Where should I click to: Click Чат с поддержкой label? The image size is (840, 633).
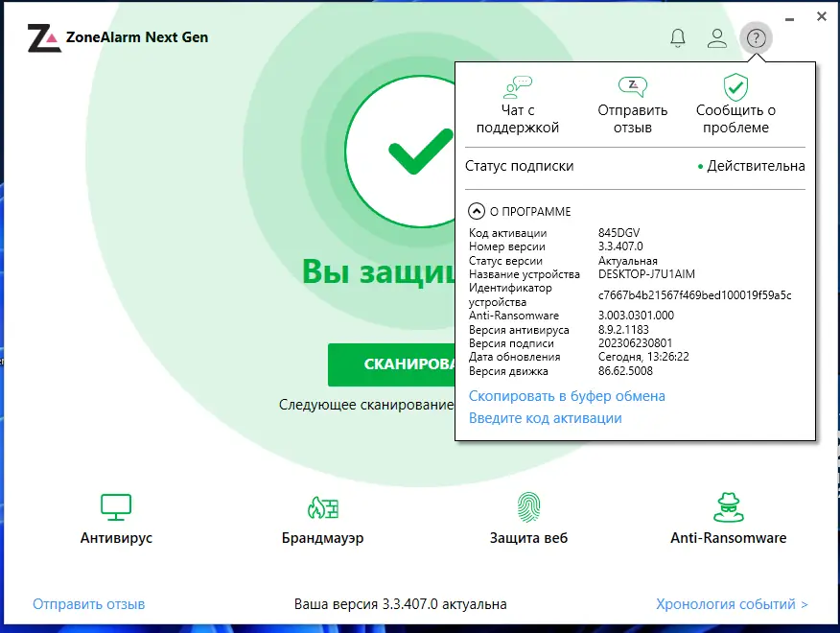518,119
